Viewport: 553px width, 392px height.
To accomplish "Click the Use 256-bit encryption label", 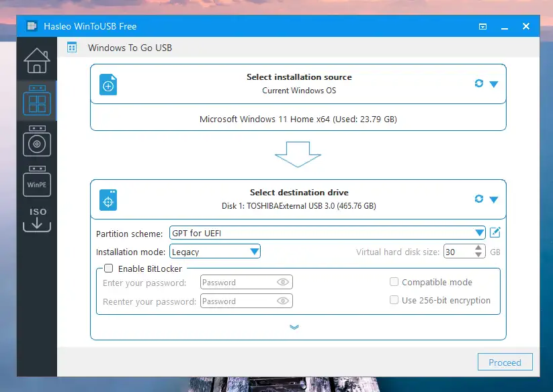I will coord(446,301).
